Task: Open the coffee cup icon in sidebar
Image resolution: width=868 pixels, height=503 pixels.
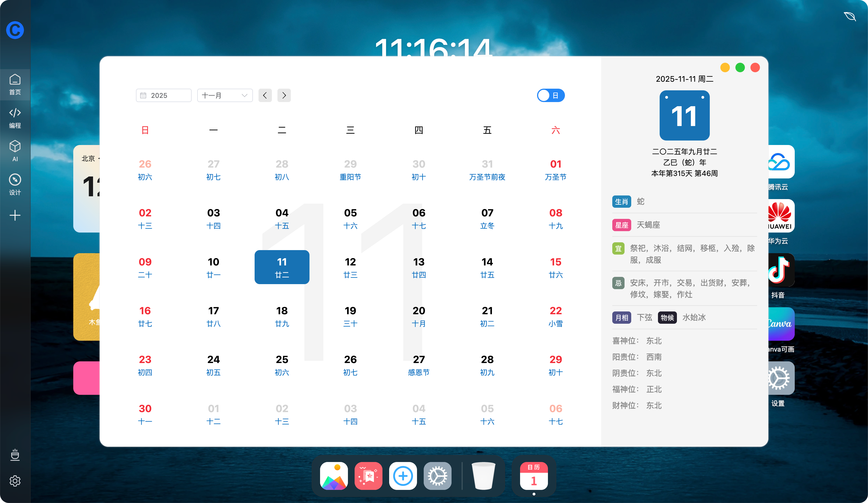Action: pos(15,454)
